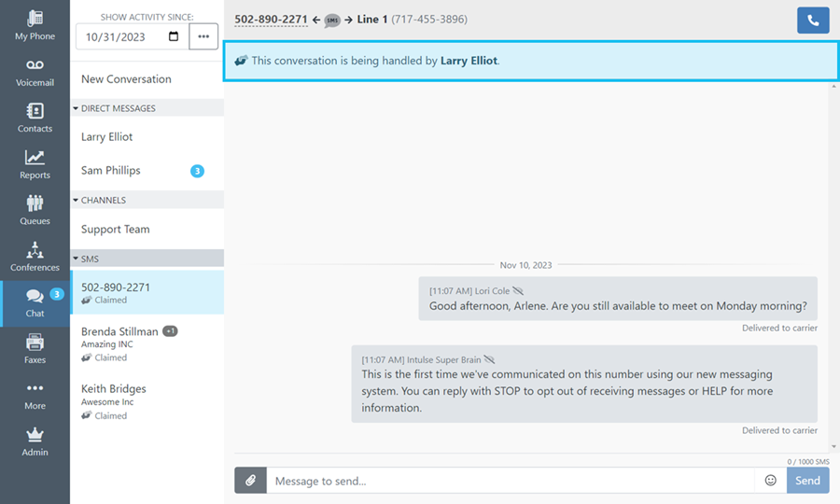Click 502-890-2271 link in conversation header
The width and height of the screenshot is (840, 504).
[x=271, y=20]
